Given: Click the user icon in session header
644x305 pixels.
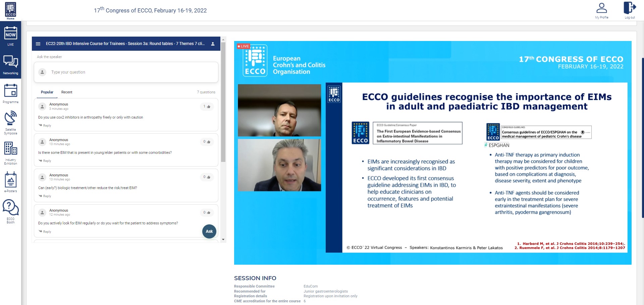Looking at the screenshot, I should [x=213, y=44].
